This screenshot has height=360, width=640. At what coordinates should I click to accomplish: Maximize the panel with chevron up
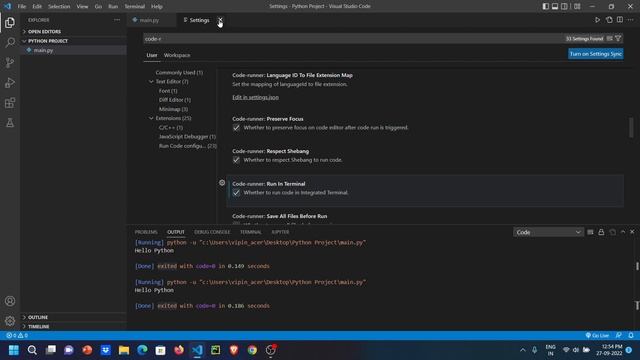[x=623, y=232]
